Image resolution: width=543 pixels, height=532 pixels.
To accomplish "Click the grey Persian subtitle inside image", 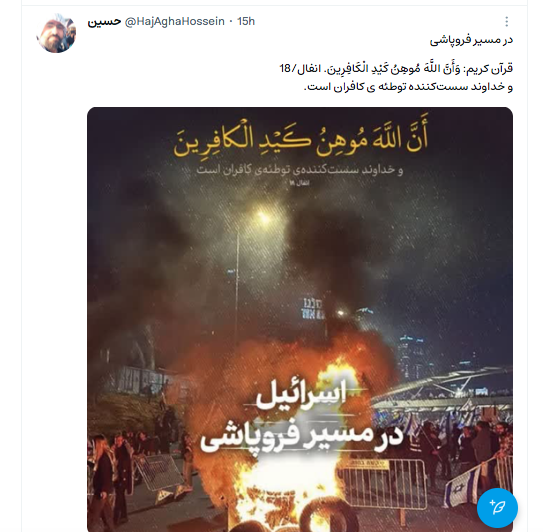I will pyautogui.click(x=300, y=170).
